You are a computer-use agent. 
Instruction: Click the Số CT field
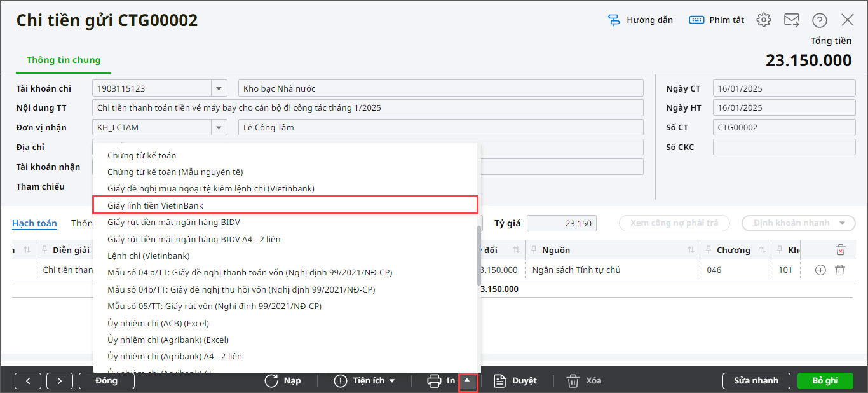(784, 127)
